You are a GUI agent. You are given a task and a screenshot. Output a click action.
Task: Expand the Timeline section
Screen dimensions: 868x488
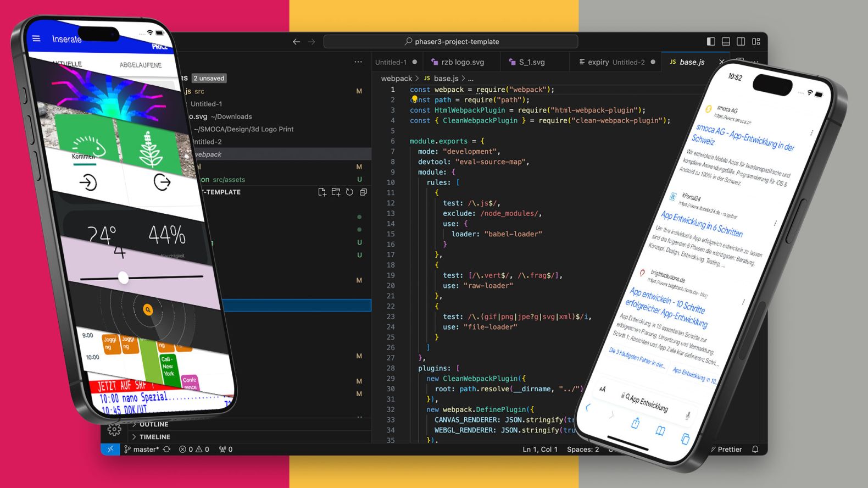pyautogui.click(x=154, y=437)
